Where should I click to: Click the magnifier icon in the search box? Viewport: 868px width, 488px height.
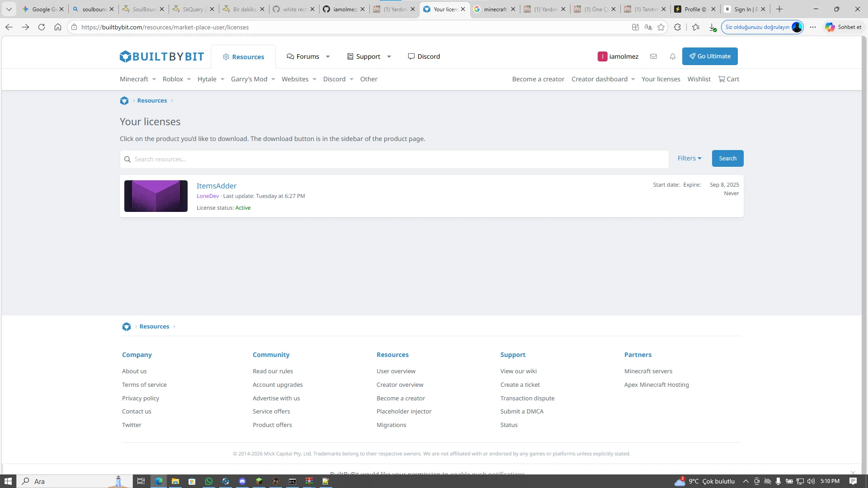(127, 159)
